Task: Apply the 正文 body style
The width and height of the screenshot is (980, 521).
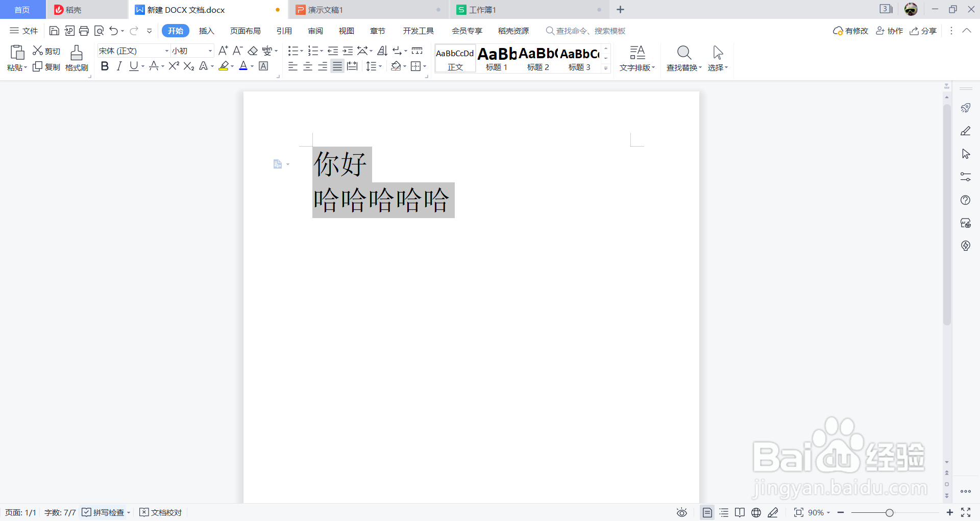Action: coord(455,58)
